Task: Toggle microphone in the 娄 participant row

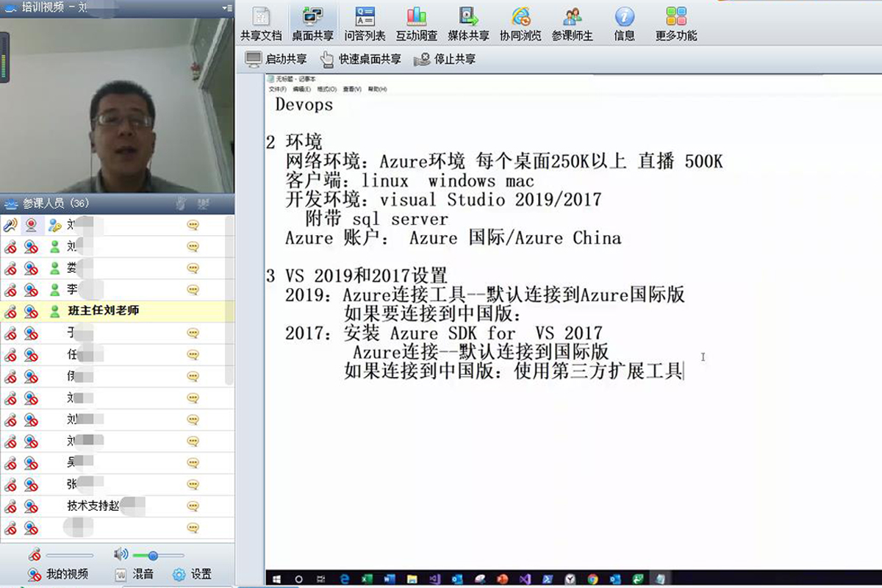Action: [10, 268]
